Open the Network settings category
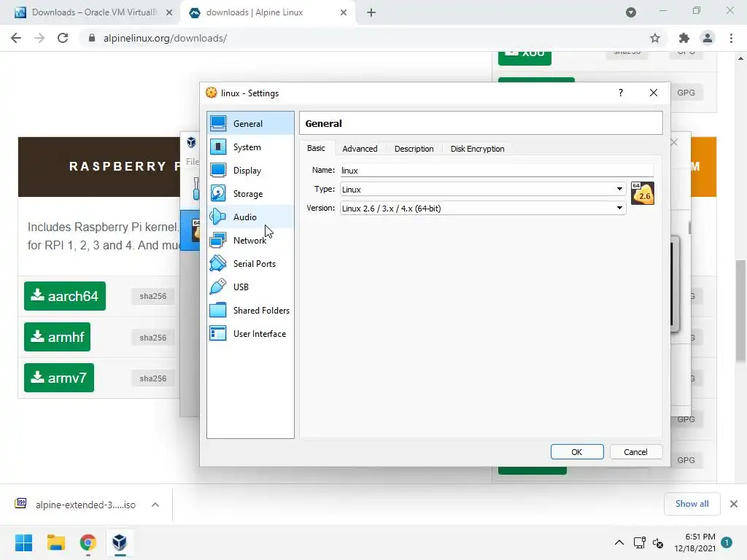747x560 pixels. [250, 241]
